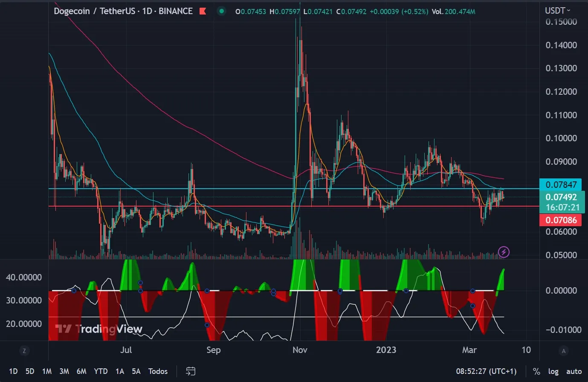Click the purple lightning bolt icon
Screen dimensions: 588x382
(x=504, y=252)
